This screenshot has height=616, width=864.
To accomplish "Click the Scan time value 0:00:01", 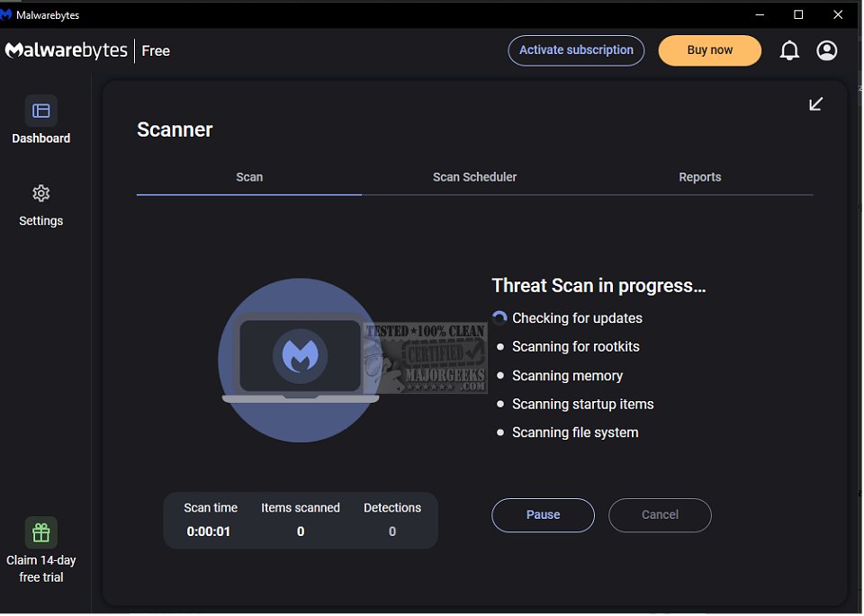I will (208, 531).
